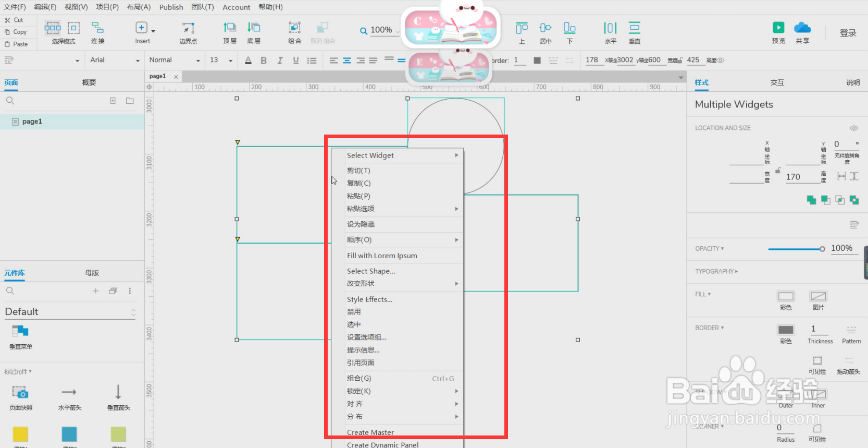Align bottom using the 下 icon
Viewport: 868px width, 448px height.
point(569,28)
